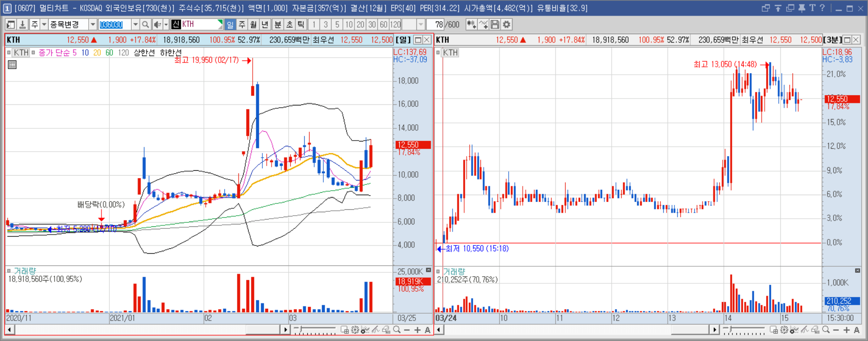Expand the speaker icon dropdown arrow
The height and width of the screenshot is (341, 868).
click(166, 24)
